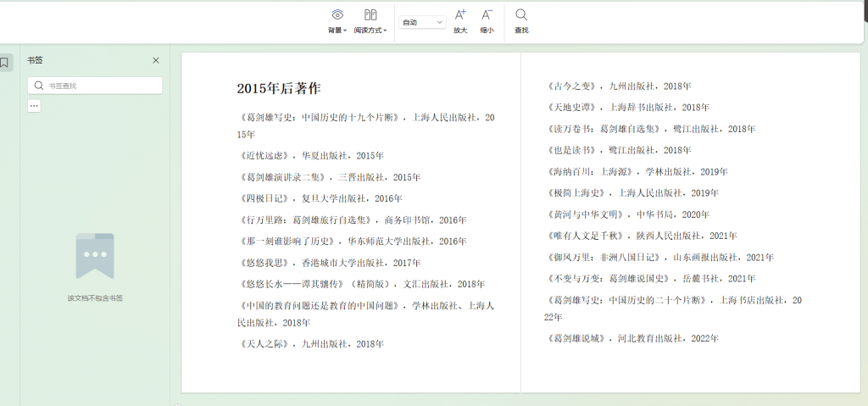Click into the 书签查找 search field
The image size is (868, 406).
[x=100, y=86]
